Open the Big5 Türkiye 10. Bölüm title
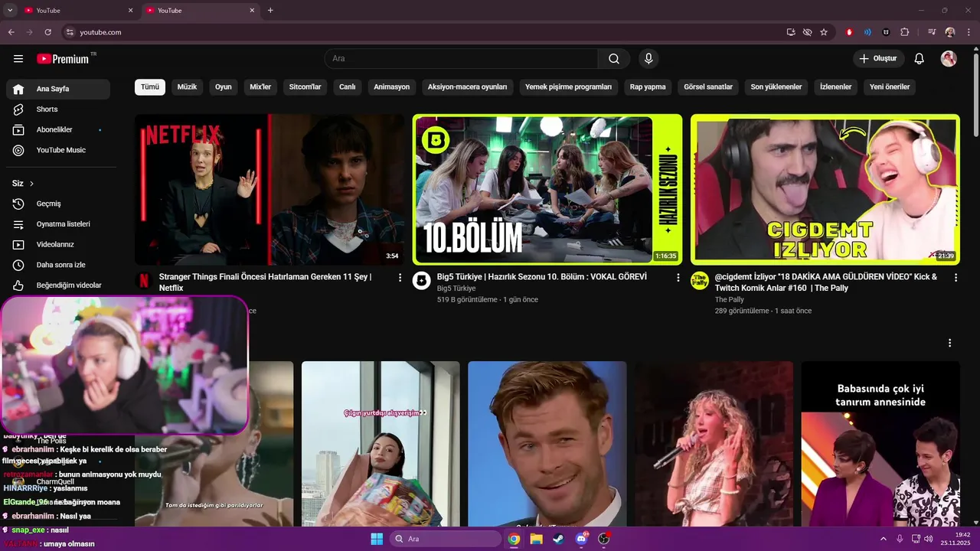This screenshot has height=551, width=980. pyautogui.click(x=542, y=277)
